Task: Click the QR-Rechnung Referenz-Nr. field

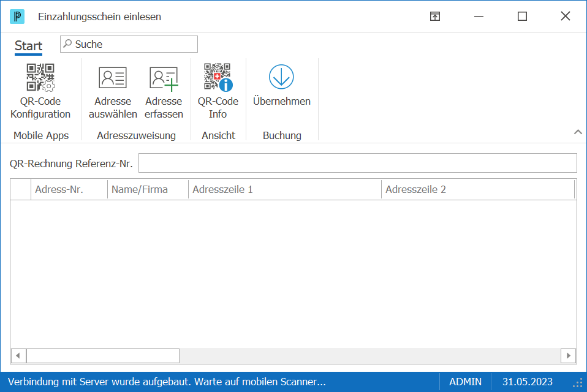Action: [x=357, y=163]
